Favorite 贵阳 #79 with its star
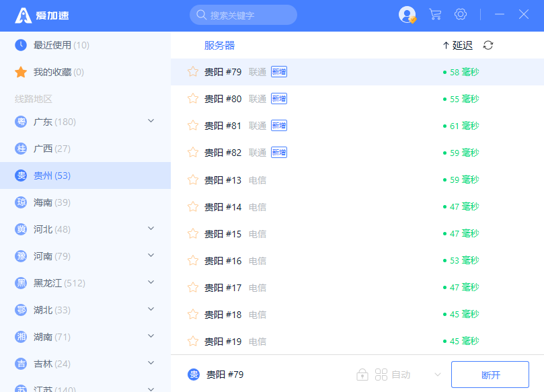The height and width of the screenshot is (392, 544). (x=193, y=72)
